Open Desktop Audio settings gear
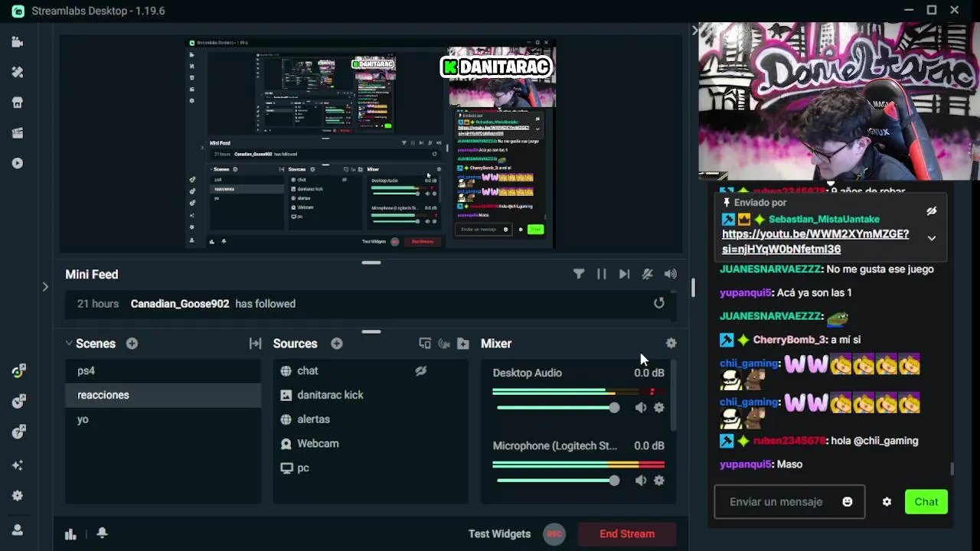Screen dimensions: 980x551 pyautogui.click(x=659, y=408)
